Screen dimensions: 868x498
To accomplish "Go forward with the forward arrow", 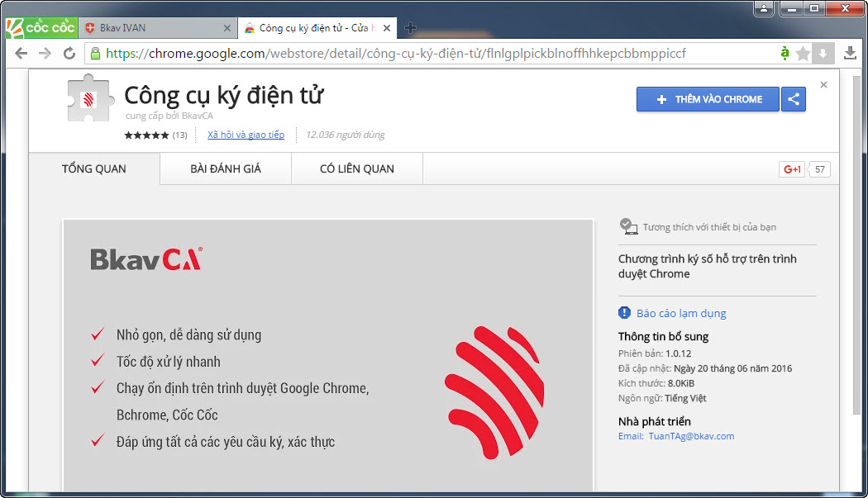I will (x=45, y=53).
